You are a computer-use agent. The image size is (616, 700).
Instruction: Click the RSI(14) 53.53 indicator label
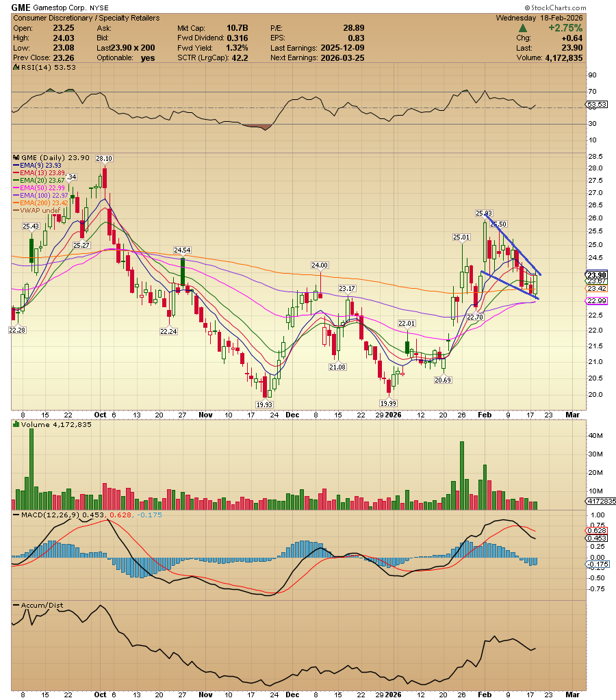point(48,68)
